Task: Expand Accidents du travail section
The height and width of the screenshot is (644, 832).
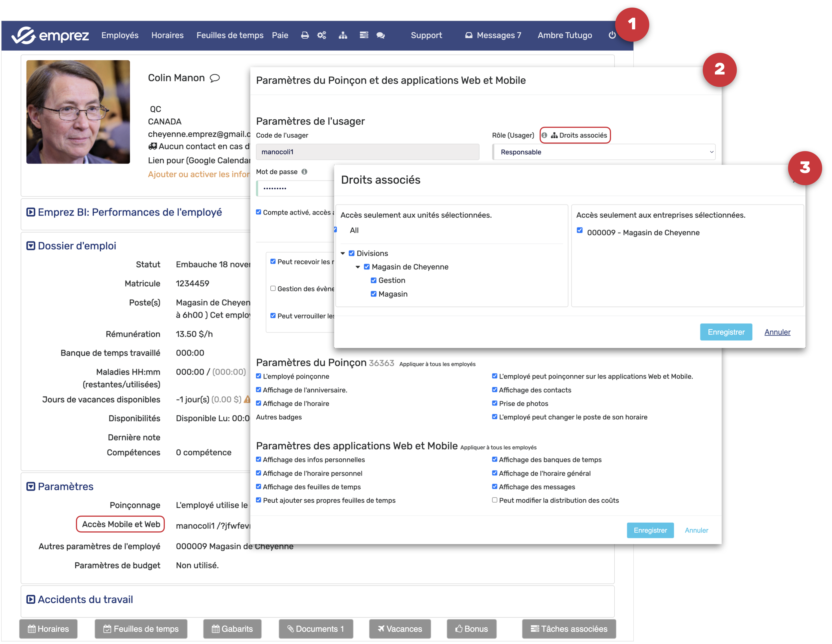Action: 30,600
